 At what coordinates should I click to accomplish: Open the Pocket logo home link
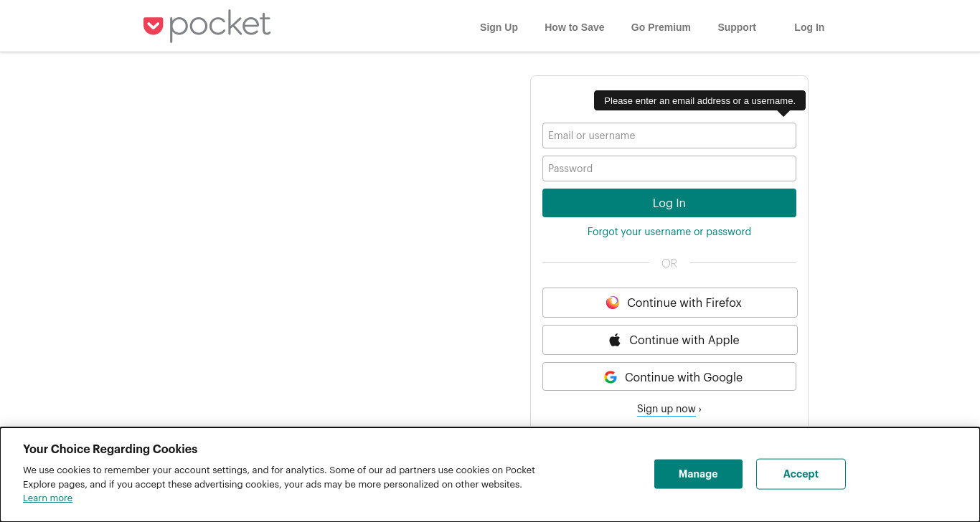pos(207,27)
